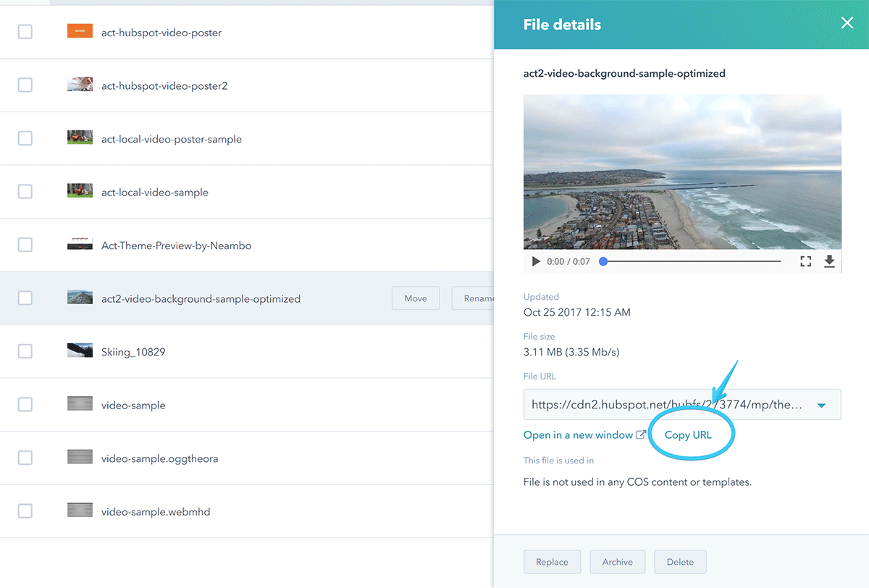Image resolution: width=869 pixels, height=588 pixels.
Task: Click the act-local-video-sample thumbnail icon
Action: click(x=80, y=192)
